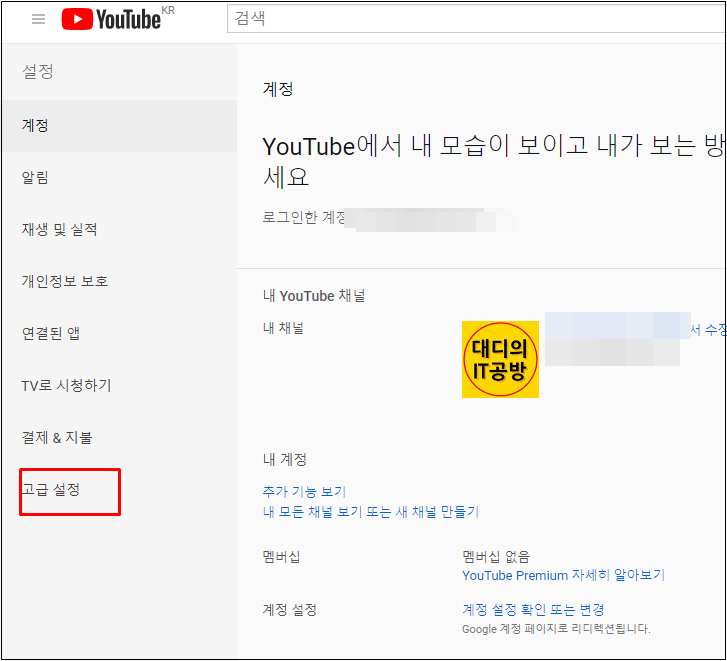Click the 멤버십 없음 text
727x661 pixels.
click(x=496, y=556)
